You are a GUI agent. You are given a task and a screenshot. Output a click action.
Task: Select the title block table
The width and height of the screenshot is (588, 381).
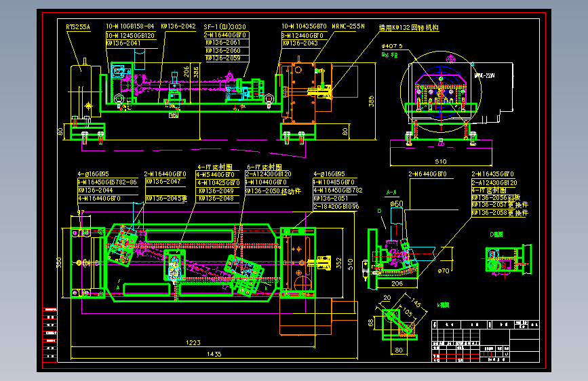pos(486,341)
